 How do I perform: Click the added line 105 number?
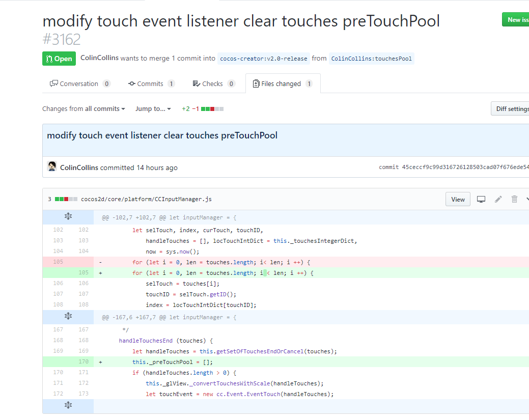(x=83, y=272)
